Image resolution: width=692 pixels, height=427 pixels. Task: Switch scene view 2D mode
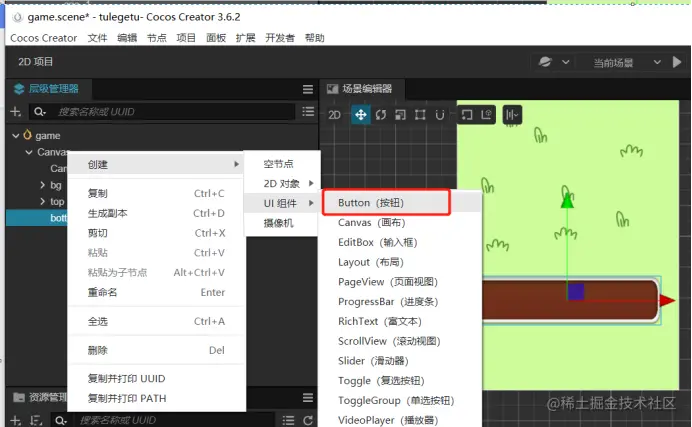[335, 115]
